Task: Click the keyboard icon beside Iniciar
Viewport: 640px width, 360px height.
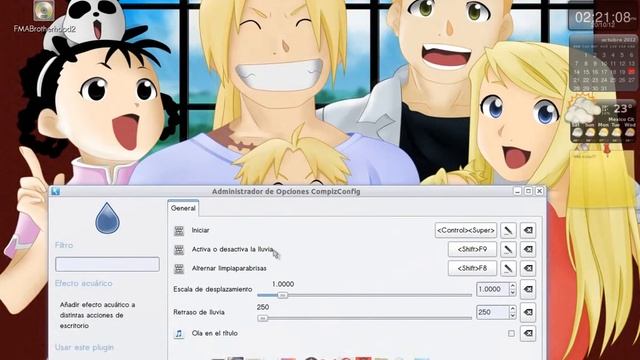Action: [179, 231]
